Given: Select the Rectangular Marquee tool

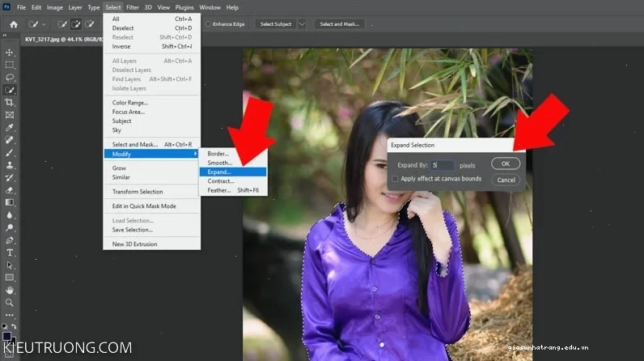Looking at the screenshot, I should 10,65.
